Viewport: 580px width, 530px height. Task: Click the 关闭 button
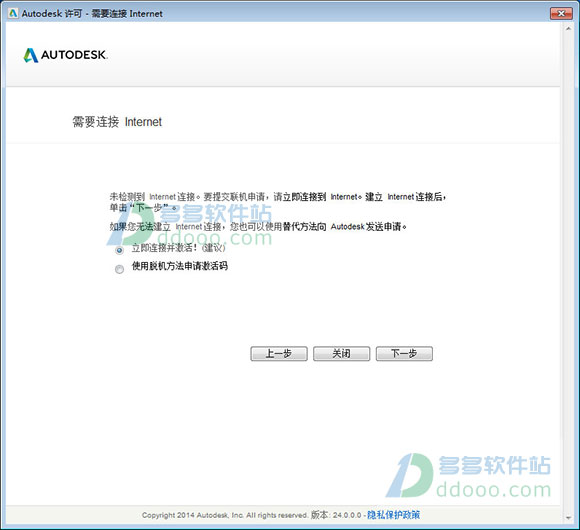pyautogui.click(x=341, y=354)
